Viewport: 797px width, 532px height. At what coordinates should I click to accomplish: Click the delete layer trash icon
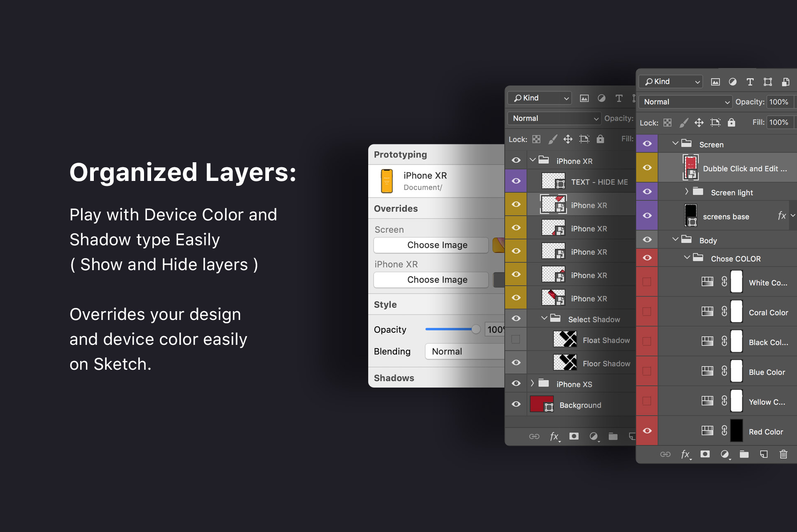pyautogui.click(x=783, y=454)
